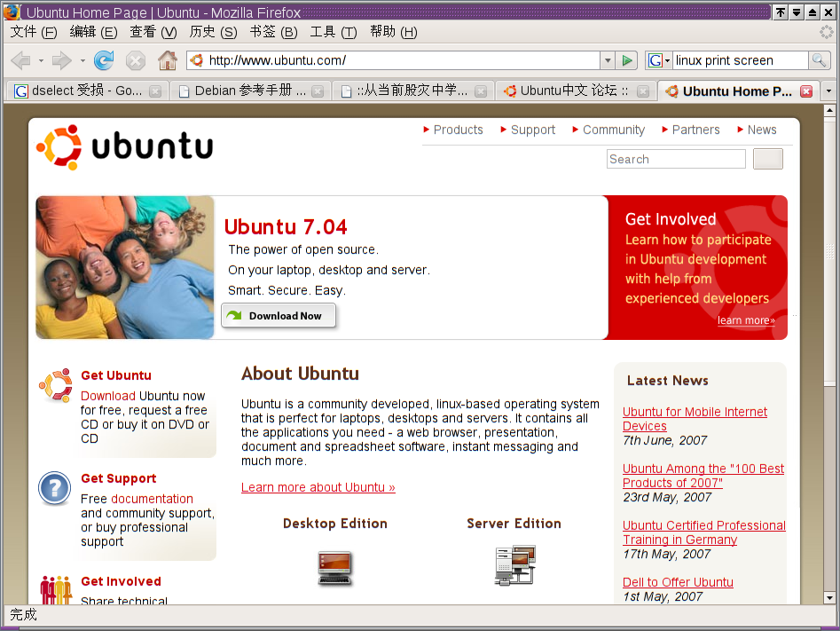Open the 工具 (T) menu
840x631 pixels.
point(334,32)
